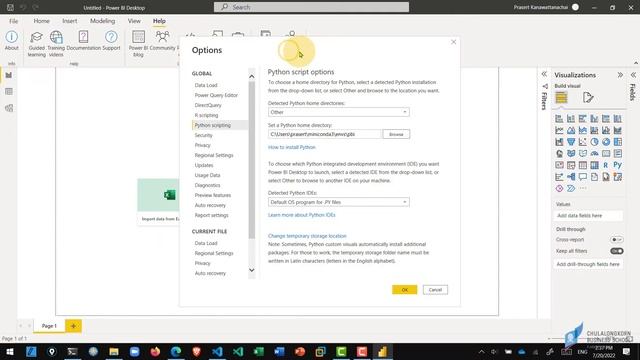Screen dimensions: 640x360
Task: Switch to the Home ribbon tab
Action: [x=41, y=21]
